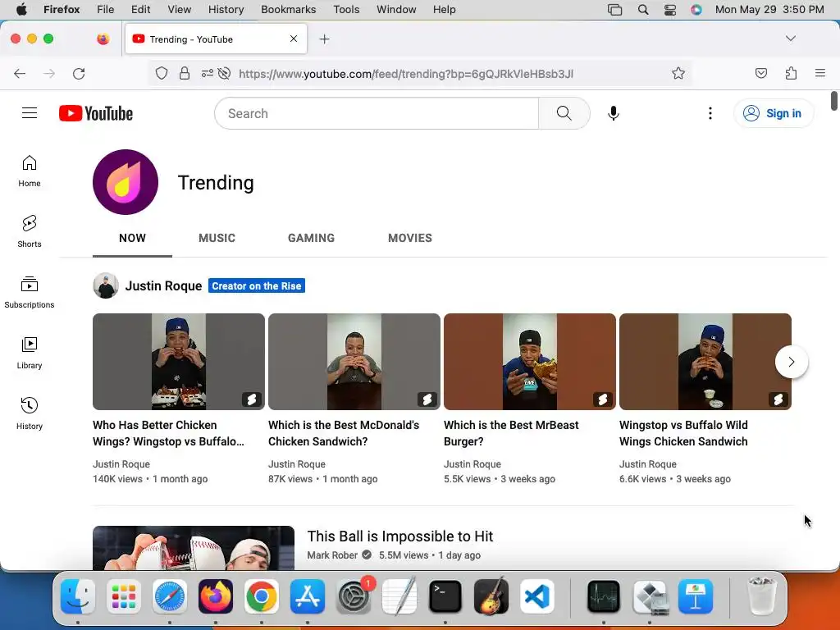
Task: Click the Firefox View pinned icon
Action: 103,39
